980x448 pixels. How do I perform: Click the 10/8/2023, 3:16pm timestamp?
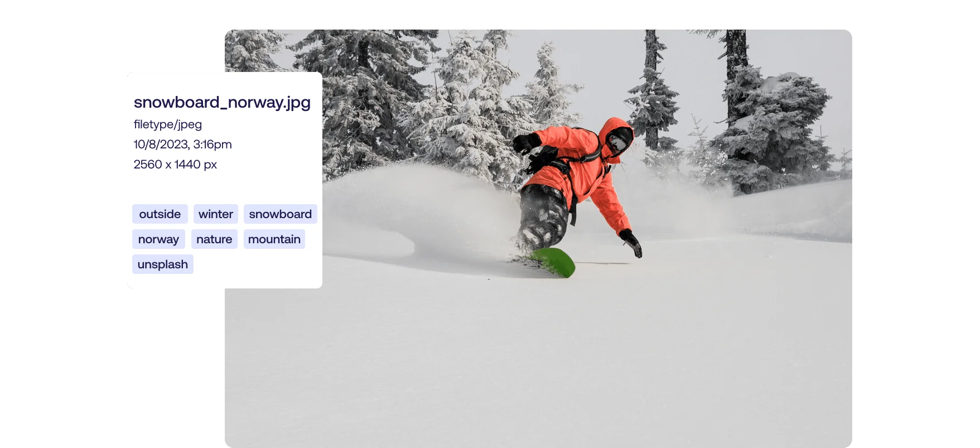tap(183, 144)
